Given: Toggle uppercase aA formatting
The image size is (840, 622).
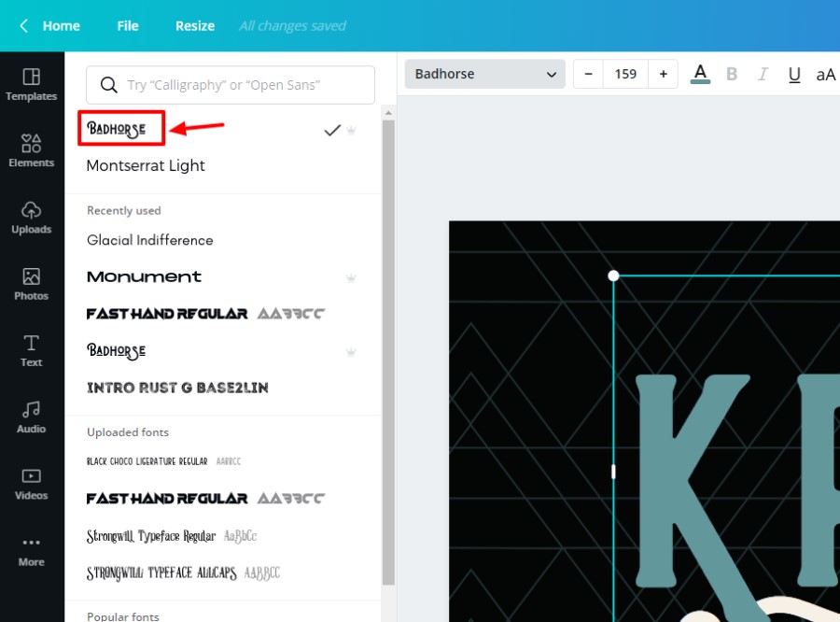Looking at the screenshot, I should (826, 74).
